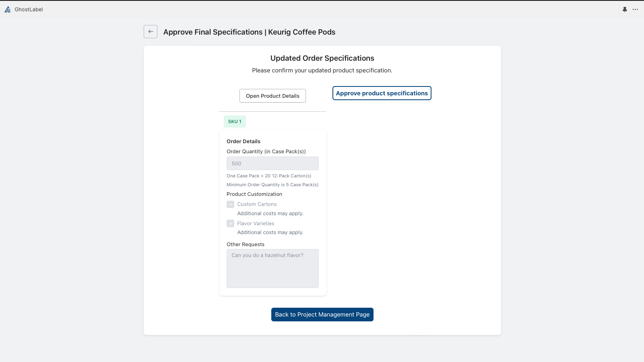Click the Minimum Order Quantity note

pyautogui.click(x=272, y=185)
